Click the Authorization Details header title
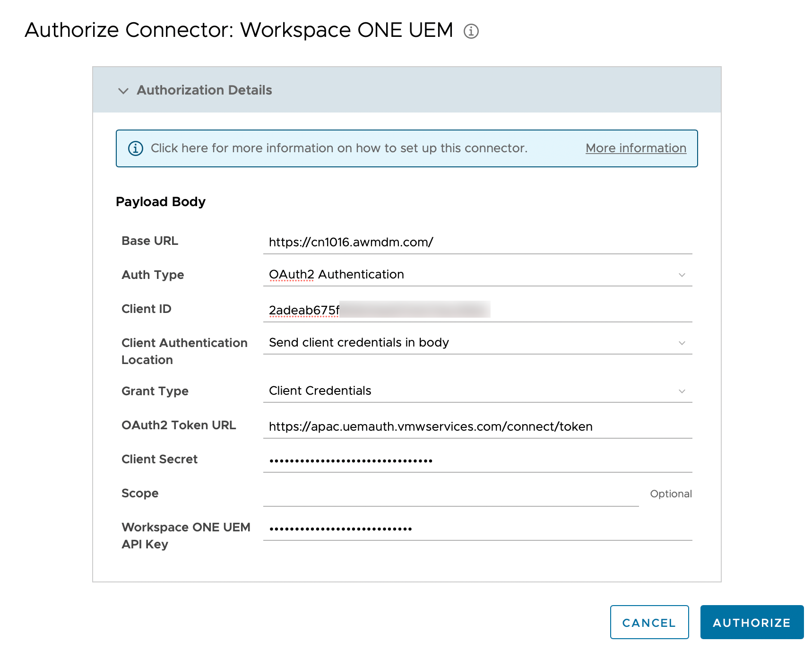Screen dimensions: 812x659 (204, 90)
